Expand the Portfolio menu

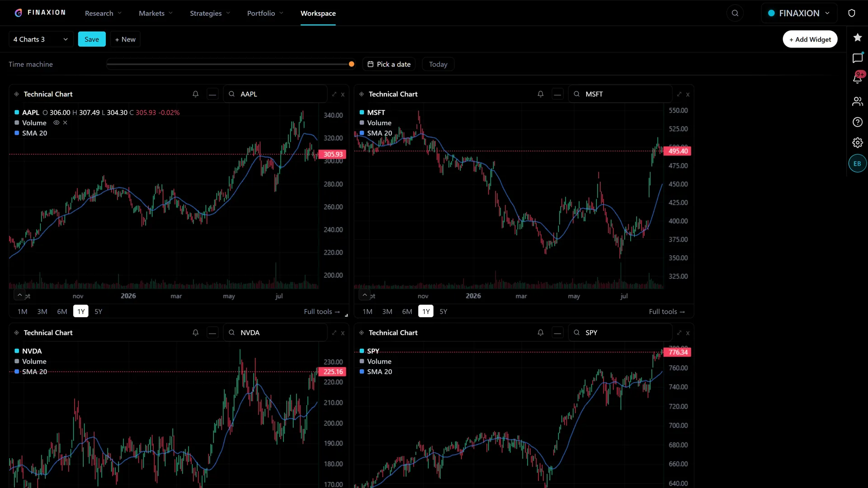pos(265,13)
